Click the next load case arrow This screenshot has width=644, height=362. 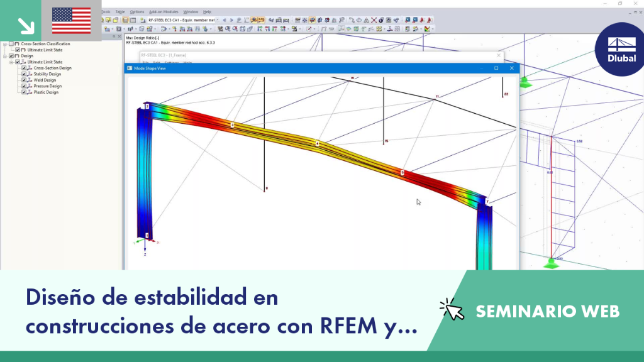point(231,19)
